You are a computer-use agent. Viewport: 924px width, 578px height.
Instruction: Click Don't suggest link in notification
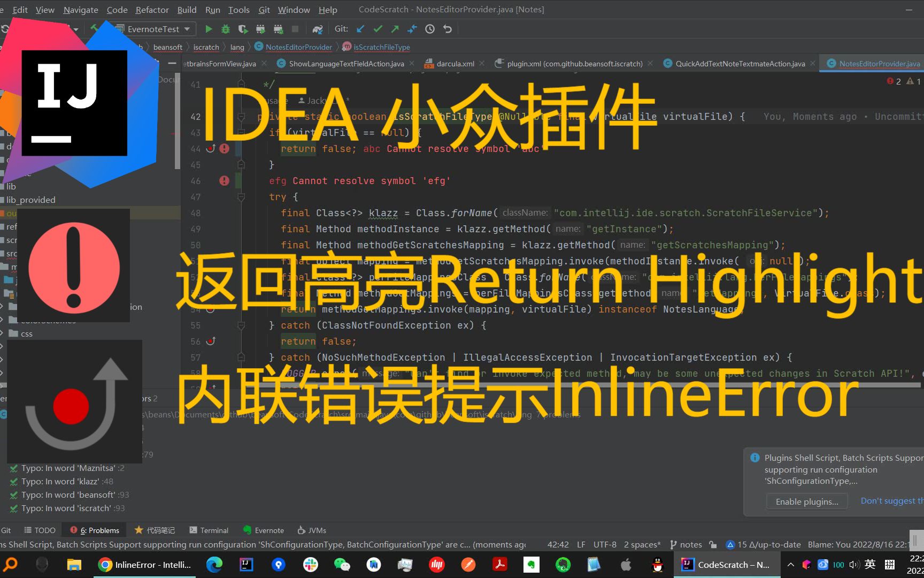[892, 500]
